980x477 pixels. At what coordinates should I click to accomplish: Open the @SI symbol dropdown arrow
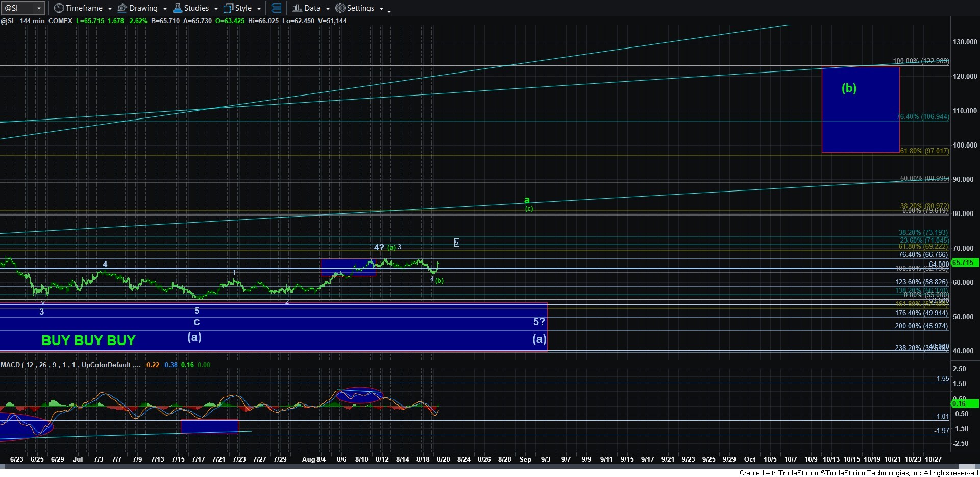point(39,8)
